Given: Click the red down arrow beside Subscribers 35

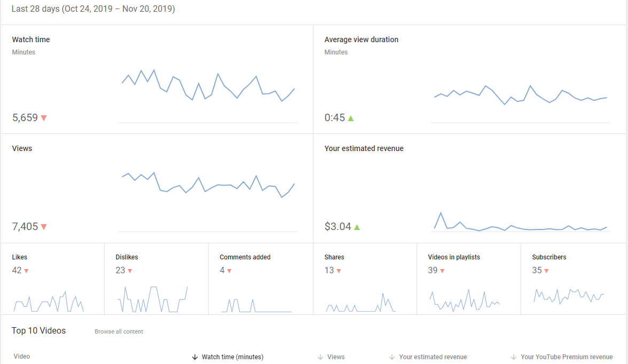Looking at the screenshot, I should [547, 271].
